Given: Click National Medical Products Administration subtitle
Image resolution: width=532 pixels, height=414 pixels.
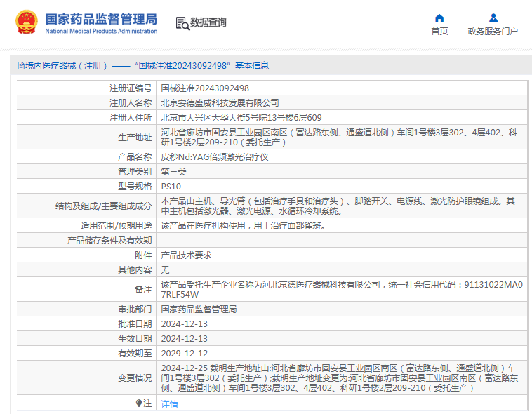Looking at the screenshot, I should [101, 31].
